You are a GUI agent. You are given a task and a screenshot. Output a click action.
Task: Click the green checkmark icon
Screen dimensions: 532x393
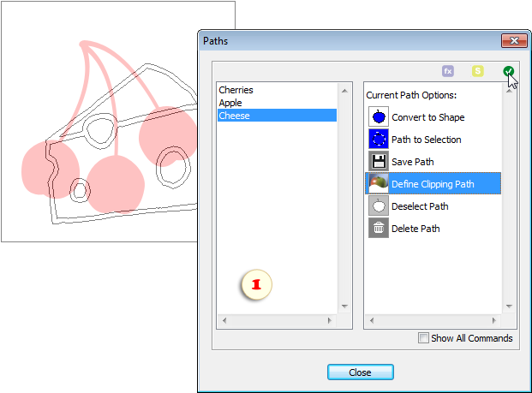(x=508, y=71)
